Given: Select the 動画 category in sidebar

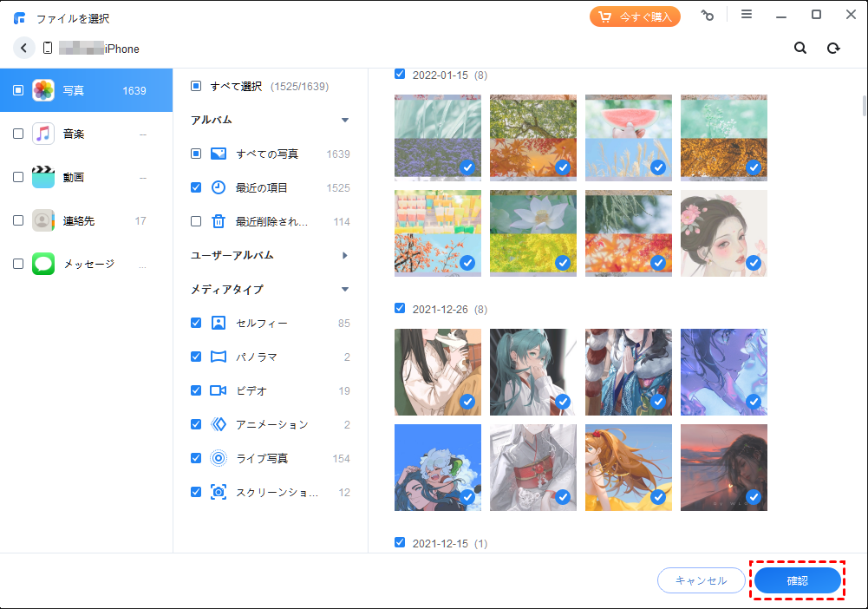Looking at the screenshot, I should [x=87, y=177].
